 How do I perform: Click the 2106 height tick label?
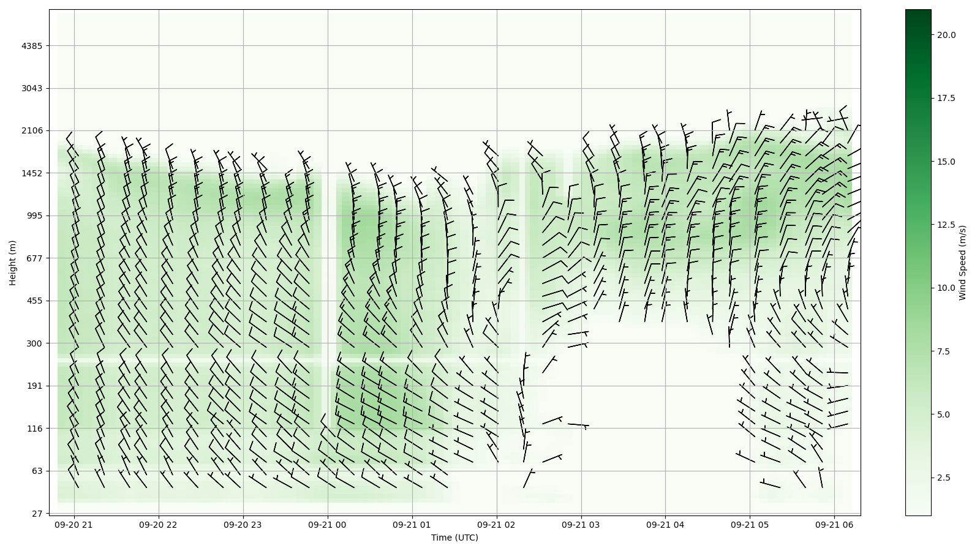(x=32, y=130)
